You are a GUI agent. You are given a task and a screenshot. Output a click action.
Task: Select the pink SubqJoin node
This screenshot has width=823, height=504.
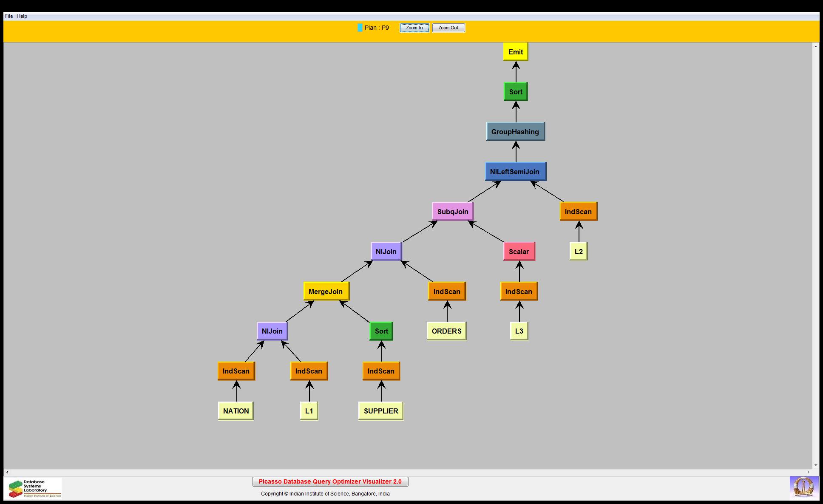click(452, 212)
